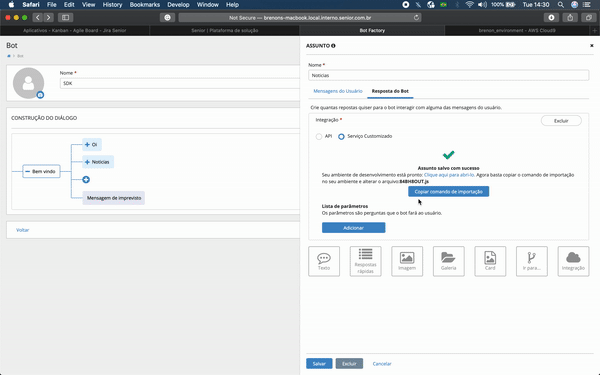Reload the page in address bar

pyautogui.click(x=416, y=18)
